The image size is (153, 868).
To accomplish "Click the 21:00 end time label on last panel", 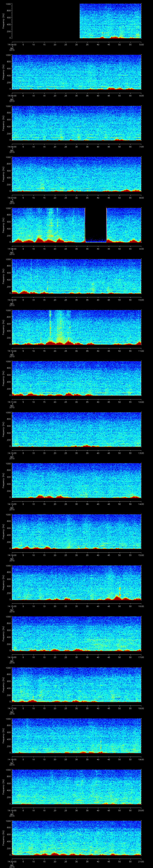I will pyautogui.click(x=141, y=861).
